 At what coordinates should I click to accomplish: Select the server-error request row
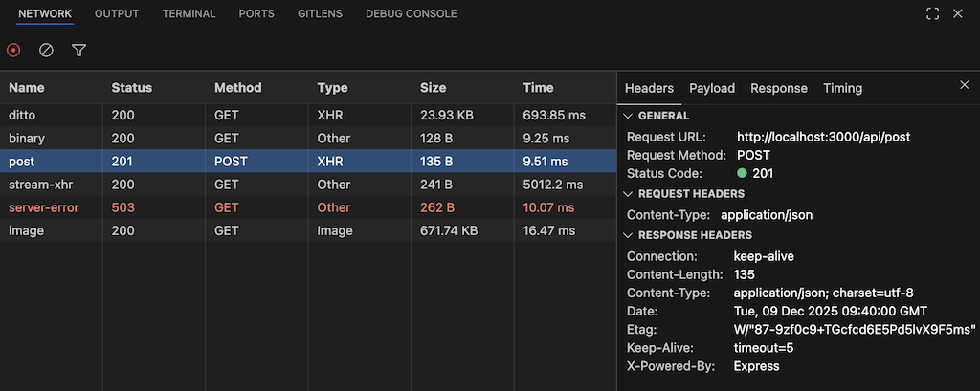44,207
